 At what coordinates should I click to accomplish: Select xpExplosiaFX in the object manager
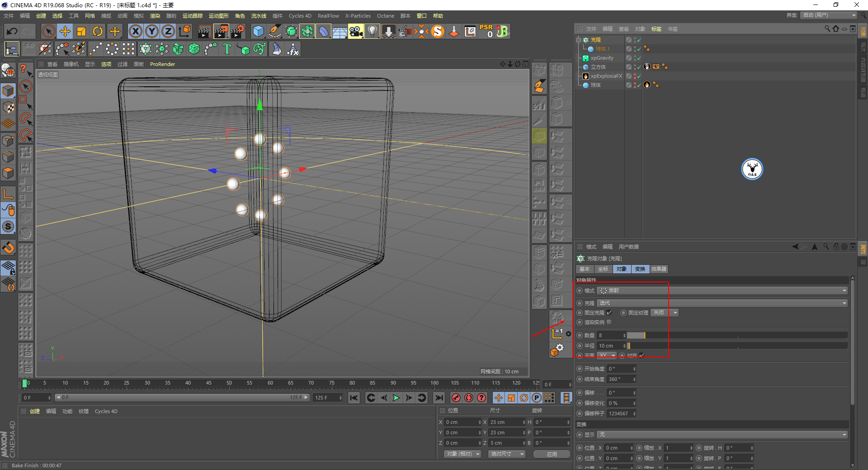point(606,76)
